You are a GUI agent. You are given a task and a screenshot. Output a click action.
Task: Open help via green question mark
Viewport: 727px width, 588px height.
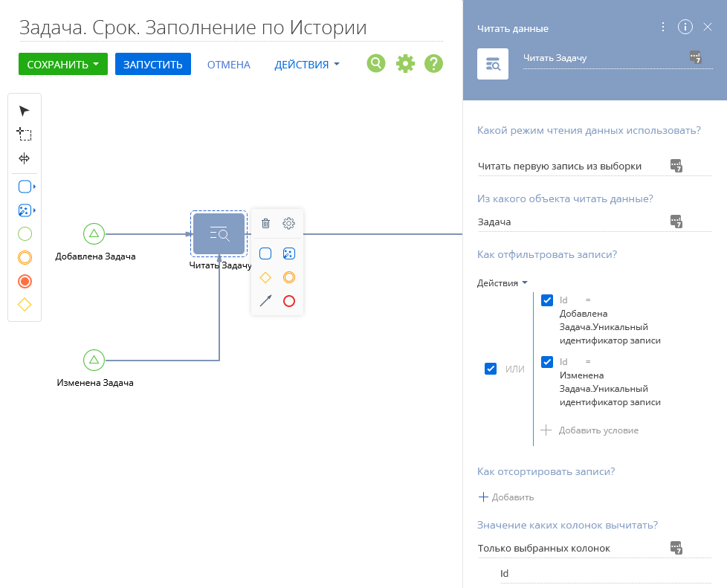434,63
